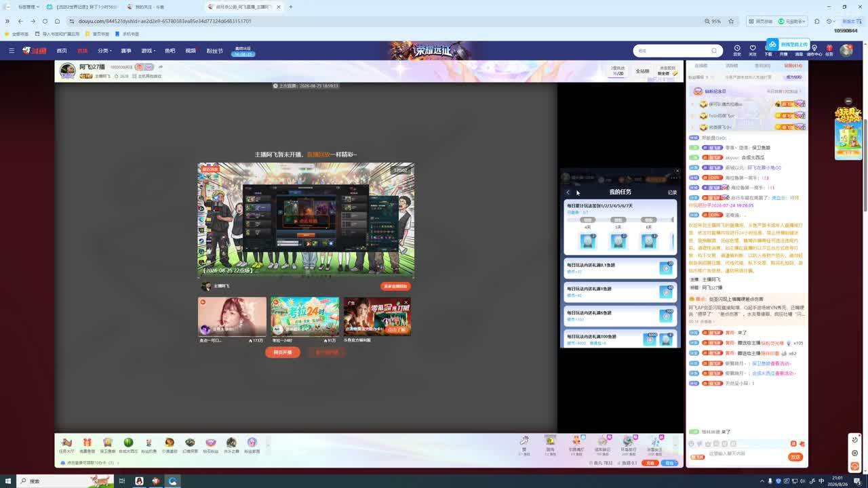Click the 6天 sign-in reward icon
Viewport: 868px width, 488px height.
(649, 241)
